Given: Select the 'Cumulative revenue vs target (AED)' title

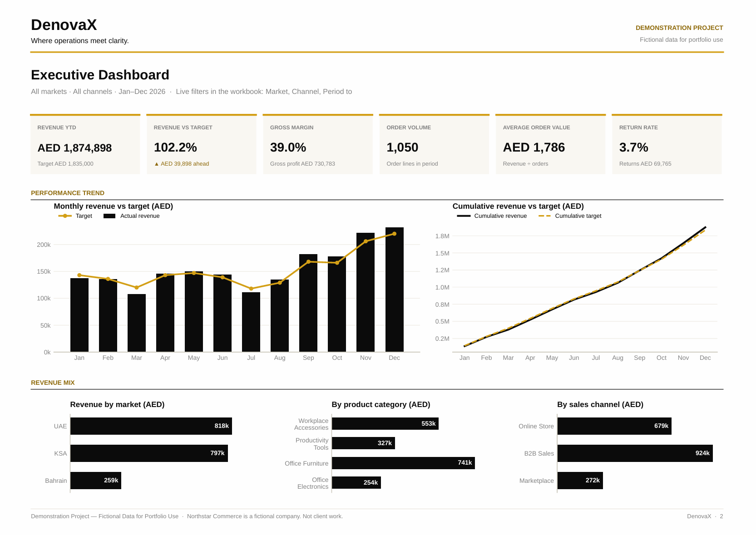Looking at the screenshot, I should [518, 206].
